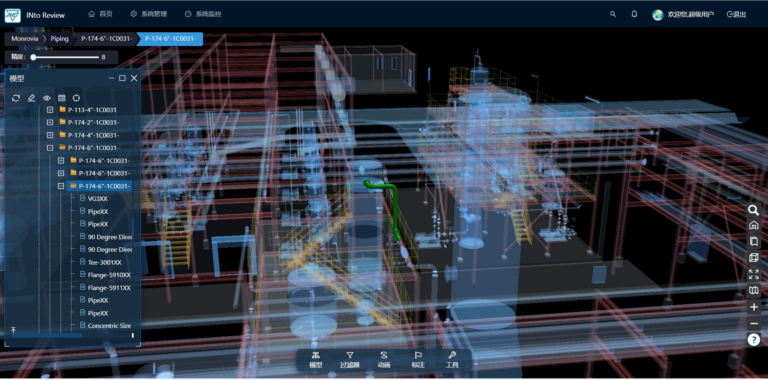Close the 模型 panel
Screen dimensions: 768x380
(134, 78)
